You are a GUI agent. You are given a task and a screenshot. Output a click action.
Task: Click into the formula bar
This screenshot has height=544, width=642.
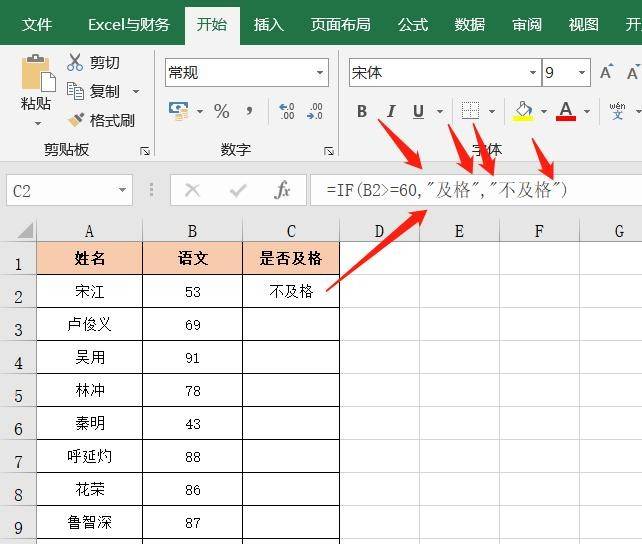(x=476, y=190)
